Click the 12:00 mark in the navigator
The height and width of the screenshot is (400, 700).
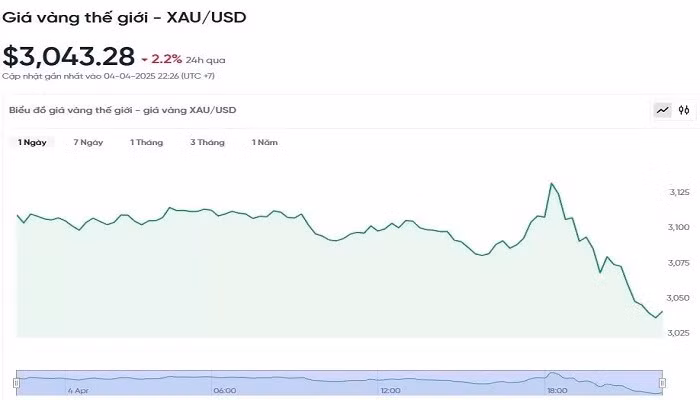coord(391,390)
